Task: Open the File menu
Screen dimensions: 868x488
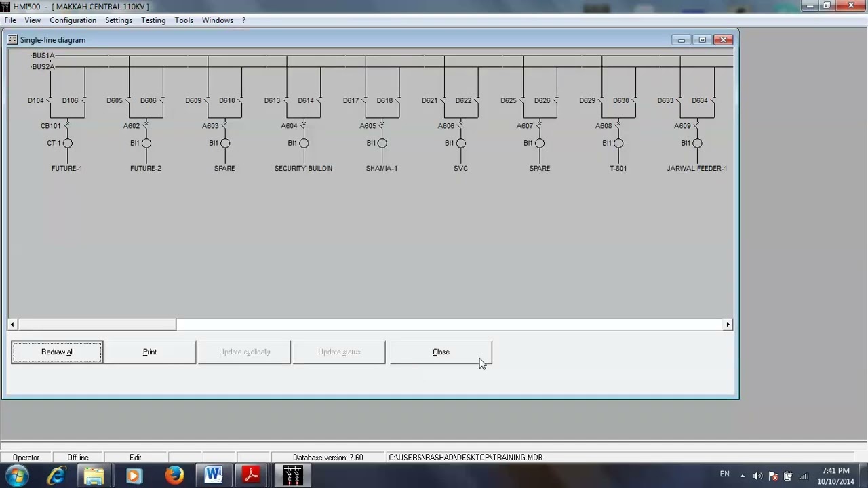Action: (x=10, y=20)
